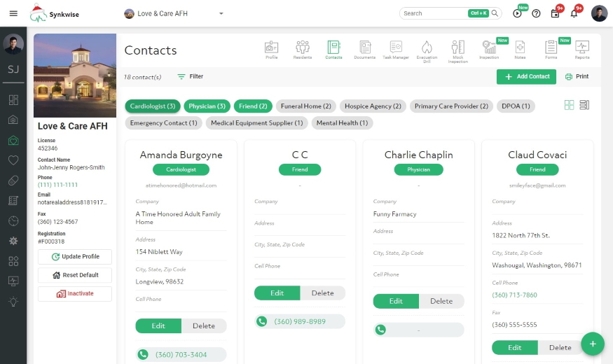The image size is (613, 364).
Task: Go to the Residents tab
Action: pos(303,50)
